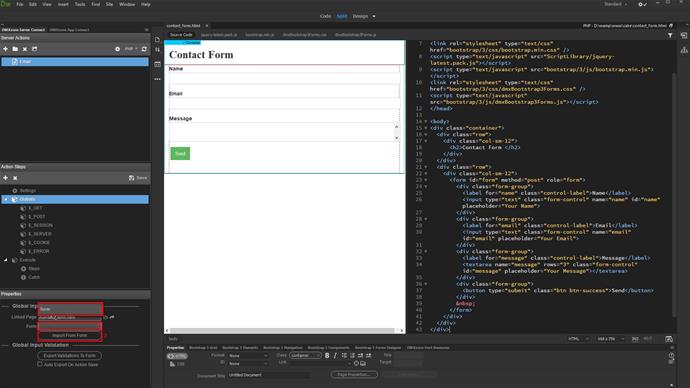Collapse the Execute tree node
This screenshot has height=388, width=690.
(x=6, y=260)
